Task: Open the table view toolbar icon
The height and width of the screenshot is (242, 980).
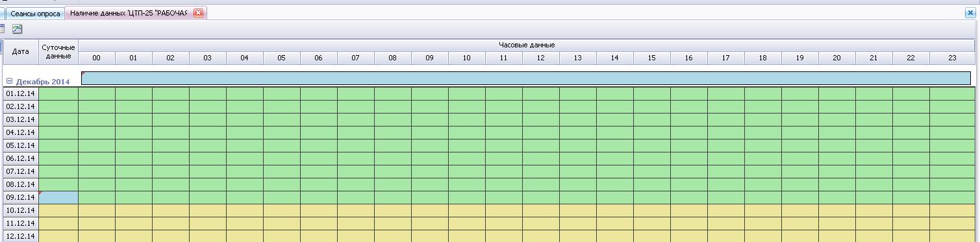Action: pyautogui.click(x=2, y=29)
